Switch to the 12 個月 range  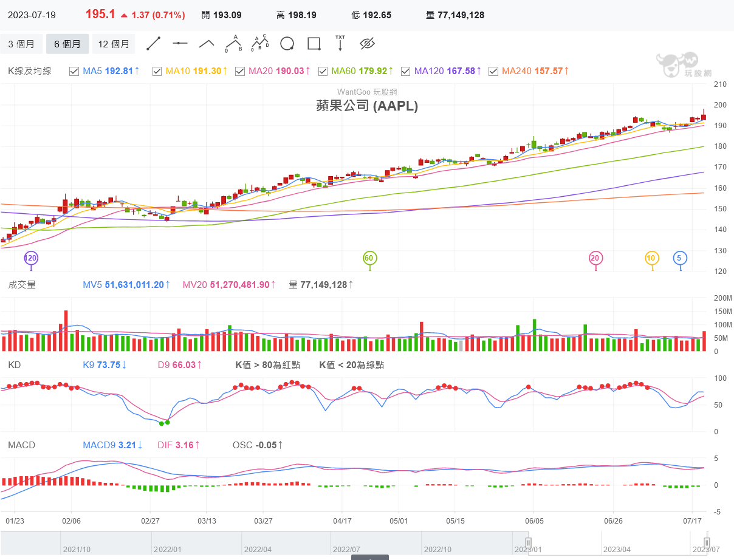pos(114,44)
